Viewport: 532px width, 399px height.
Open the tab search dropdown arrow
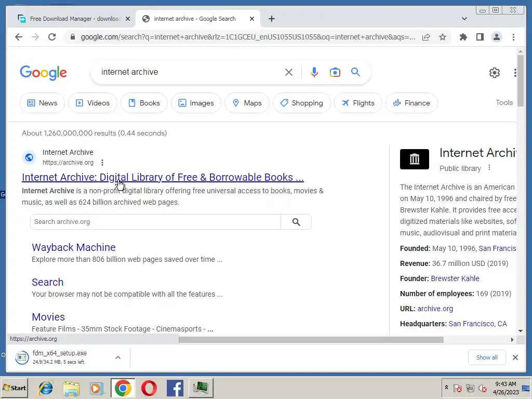click(464, 19)
